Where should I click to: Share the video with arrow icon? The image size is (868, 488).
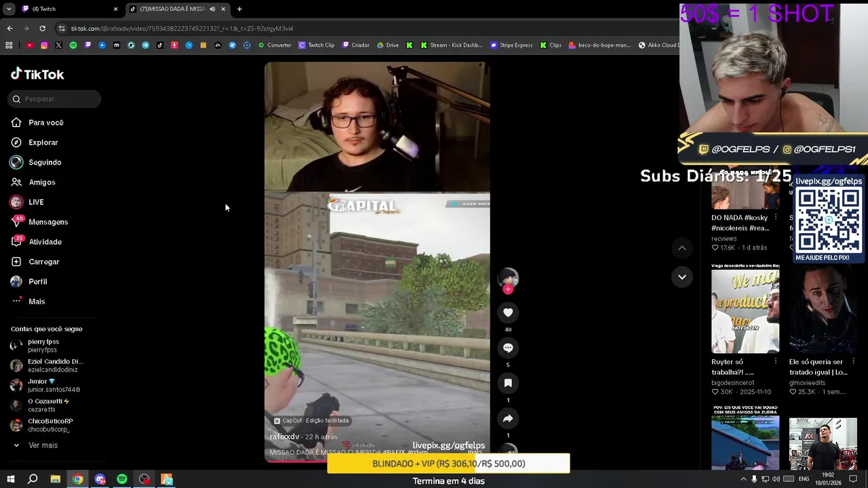(x=508, y=418)
